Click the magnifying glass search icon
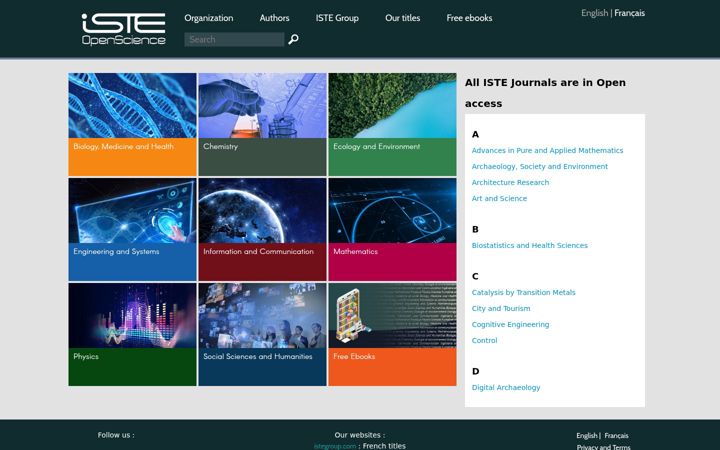 tap(293, 39)
